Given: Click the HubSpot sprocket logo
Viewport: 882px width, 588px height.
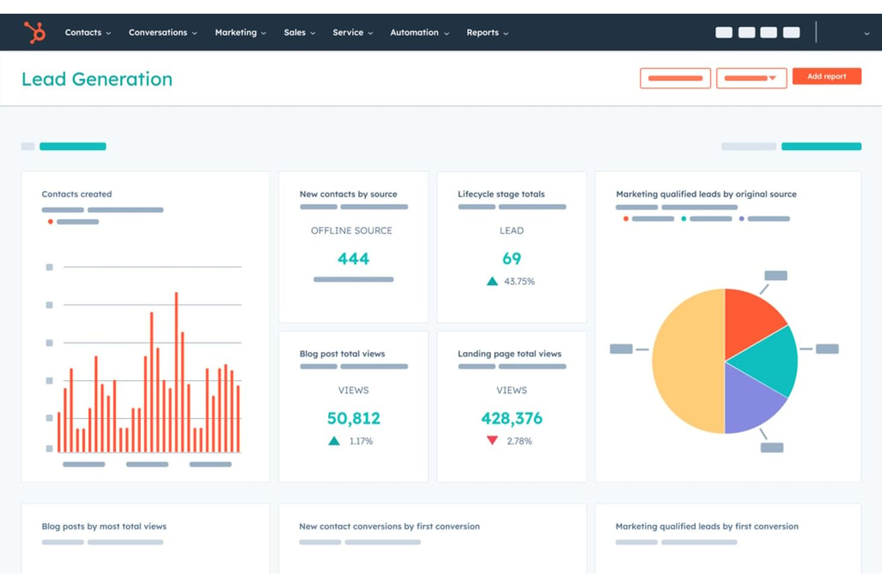Looking at the screenshot, I should point(33,32).
